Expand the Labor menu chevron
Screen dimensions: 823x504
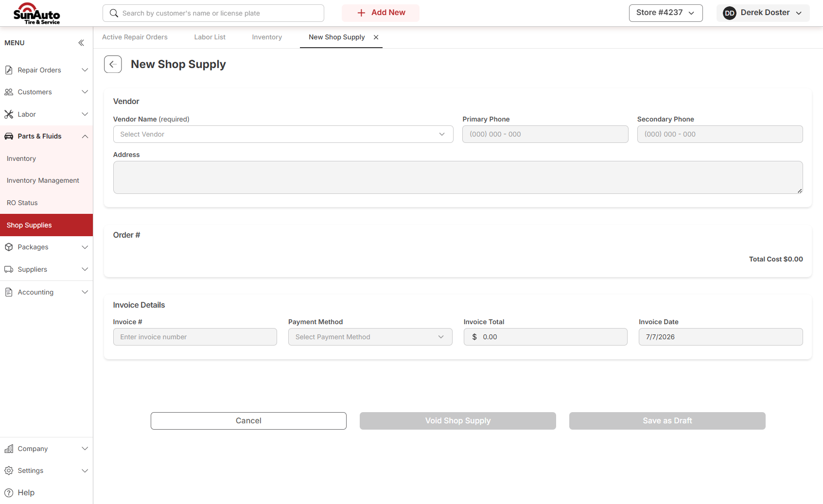[x=85, y=114]
